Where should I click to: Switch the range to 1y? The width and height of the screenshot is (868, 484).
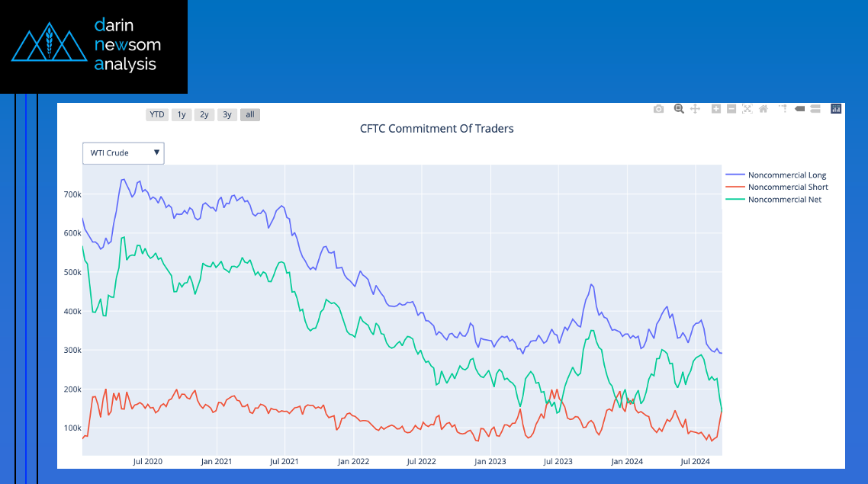click(181, 115)
